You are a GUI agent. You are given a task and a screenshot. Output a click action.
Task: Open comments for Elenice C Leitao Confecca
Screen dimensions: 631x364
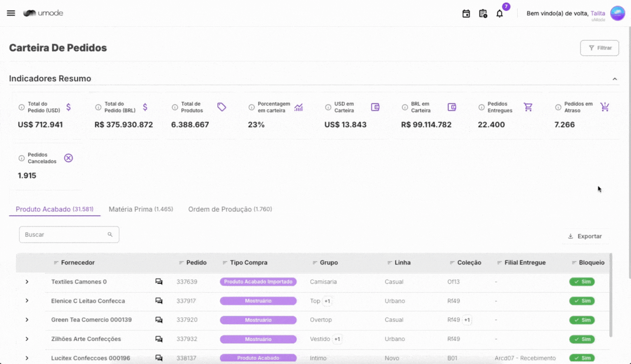[159, 301]
